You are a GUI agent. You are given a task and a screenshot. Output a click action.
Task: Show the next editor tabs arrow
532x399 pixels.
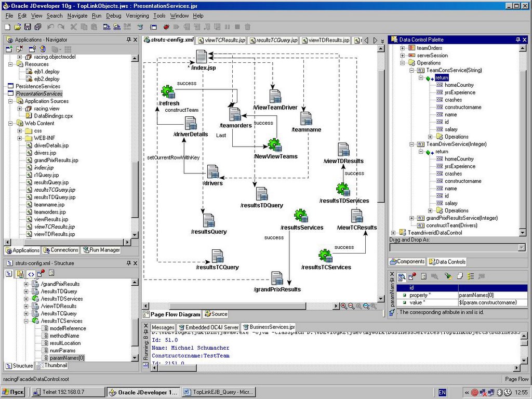coord(375,41)
